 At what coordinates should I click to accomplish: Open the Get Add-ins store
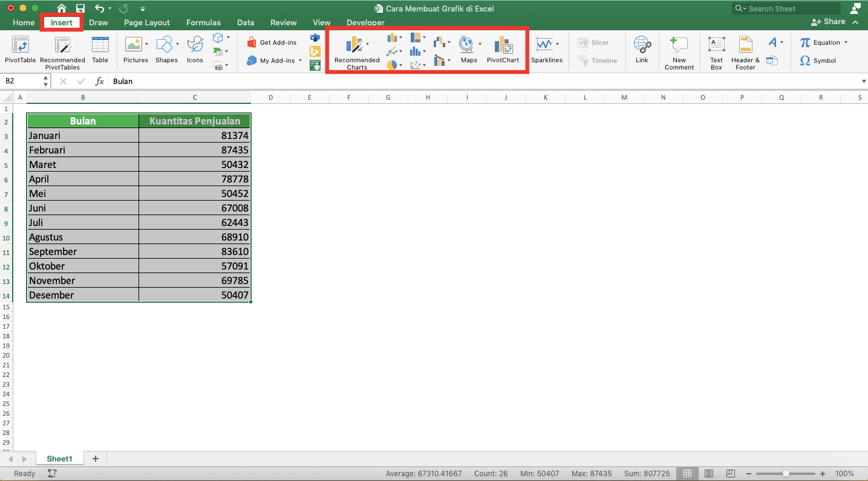(x=272, y=42)
